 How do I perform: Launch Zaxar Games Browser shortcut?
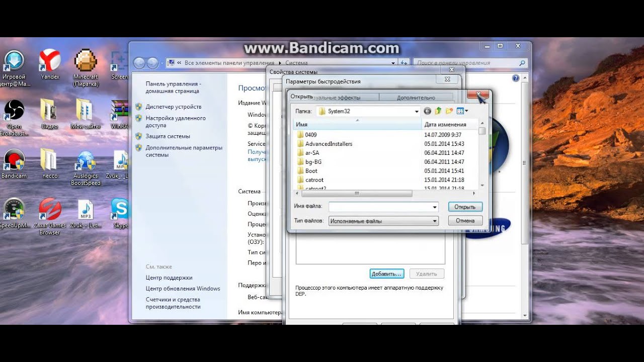point(50,217)
